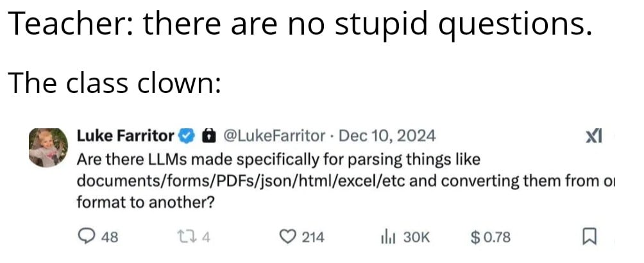Click the dollar sign icon
The image size is (644, 263).
click(x=475, y=237)
